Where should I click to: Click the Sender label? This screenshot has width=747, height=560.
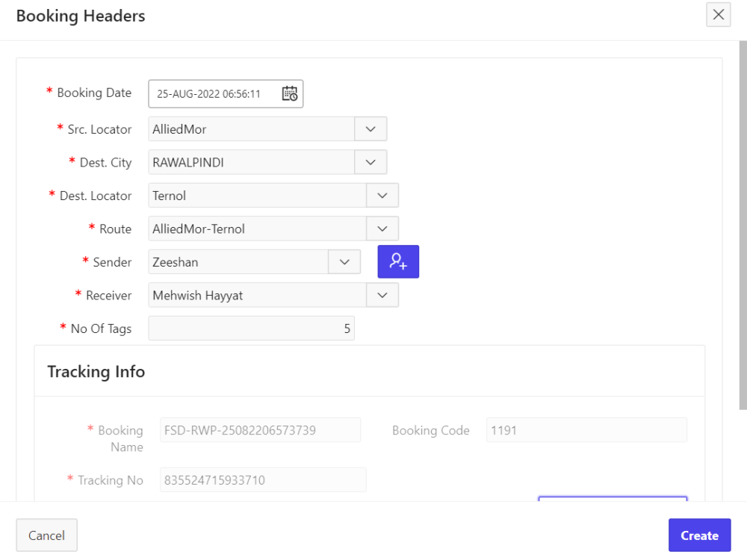[112, 262]
